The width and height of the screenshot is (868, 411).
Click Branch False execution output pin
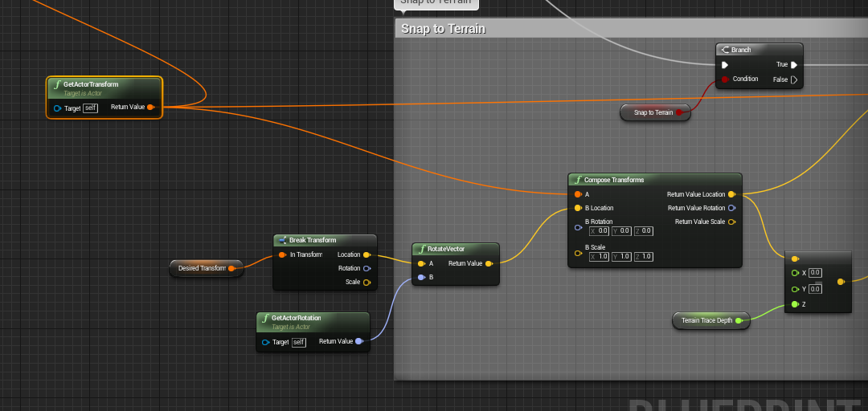click(794, 79)
